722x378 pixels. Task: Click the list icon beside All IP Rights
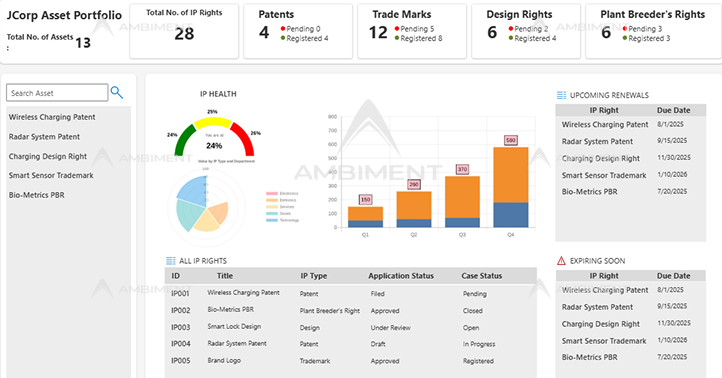(170, 261)
